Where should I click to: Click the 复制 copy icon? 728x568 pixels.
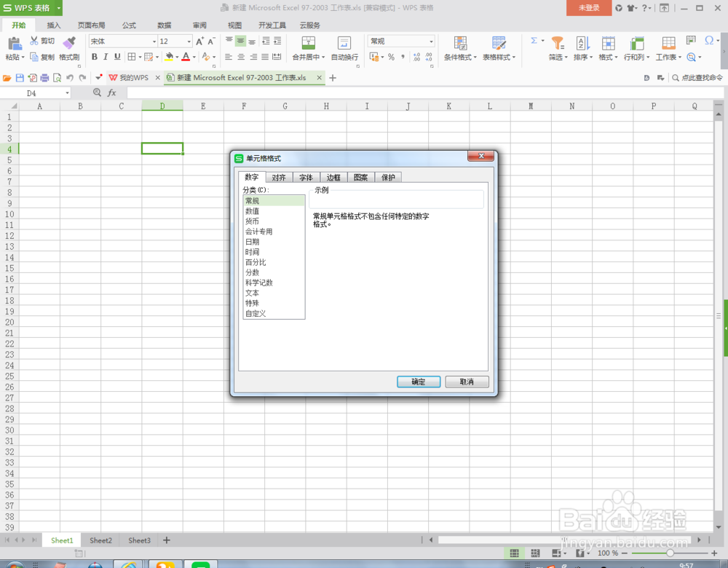point(34,57)
